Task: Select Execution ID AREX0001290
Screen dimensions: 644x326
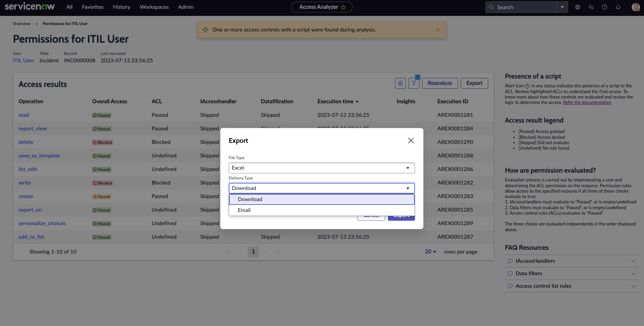Action: pyautogui.click(x=455, y=142)
